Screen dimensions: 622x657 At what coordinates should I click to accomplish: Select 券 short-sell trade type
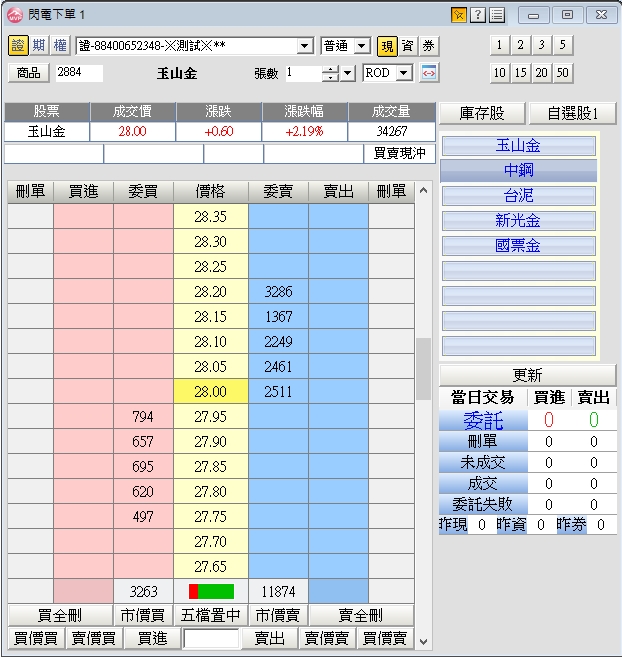coord(428,46)
